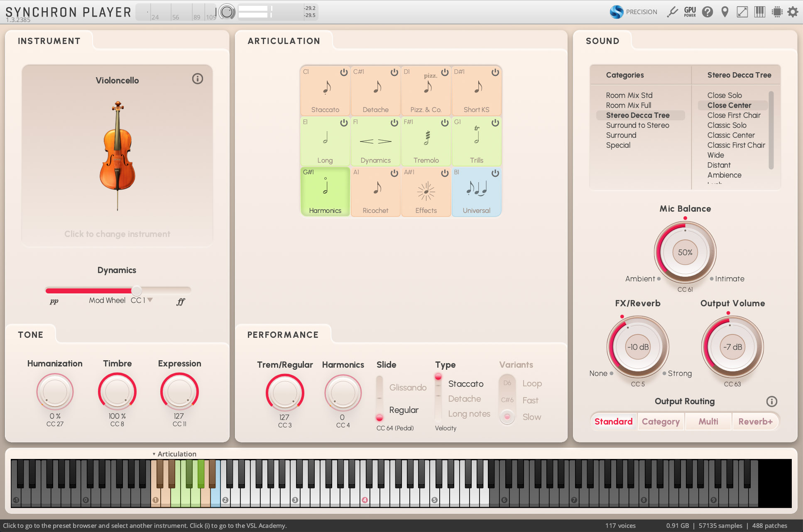The height and width of the screenshot is (532, 803).
Task: Toggle the GPU Power icon
Action: (x=690, y=12)
